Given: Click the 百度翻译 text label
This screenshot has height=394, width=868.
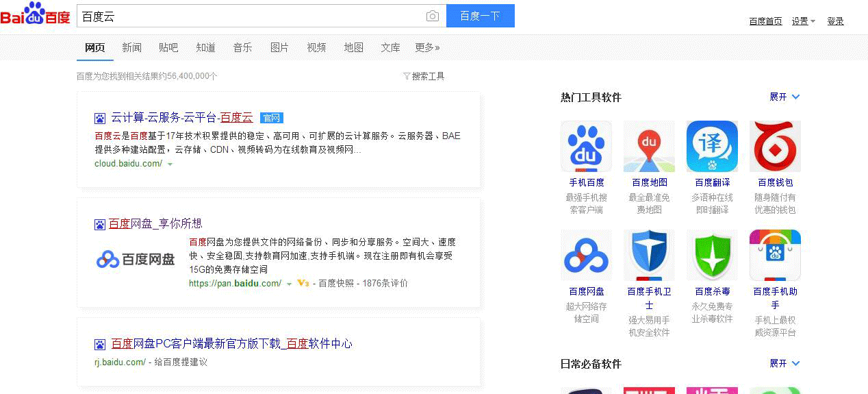Looking at the screenshot, I should coord(713,182).
